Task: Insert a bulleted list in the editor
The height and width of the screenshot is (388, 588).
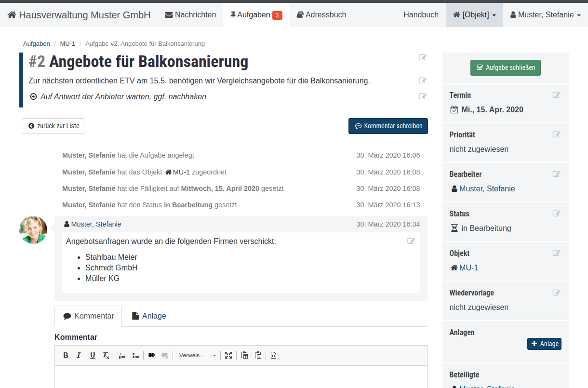Action: [x=135, y=355]
